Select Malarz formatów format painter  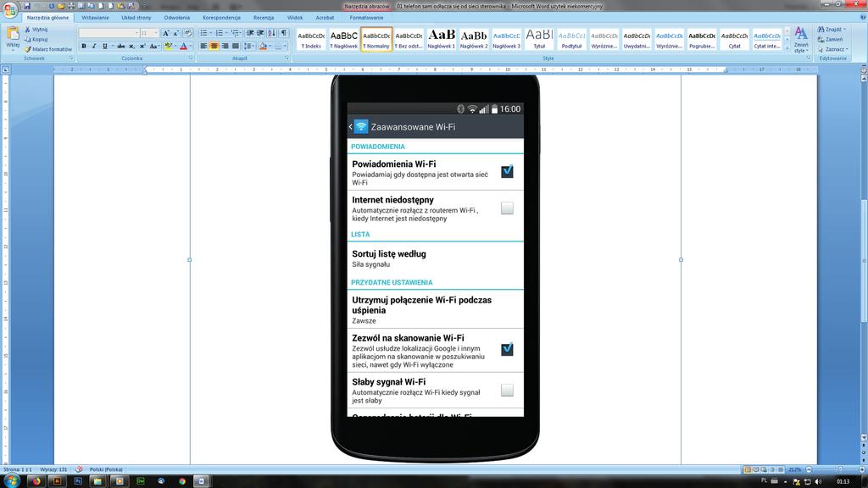tap(48, 49)
